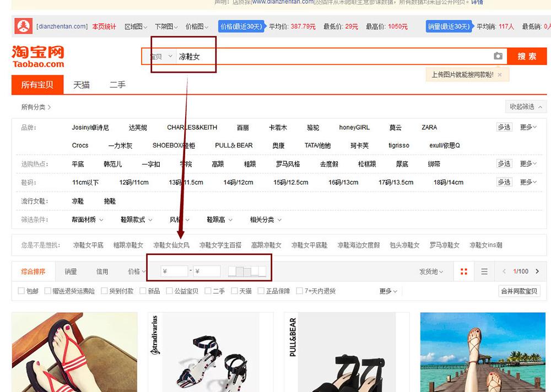This screenshot has height=392, width=551.
Task: Tick the 货到付款 checkbox
Action: click(104, 291)
